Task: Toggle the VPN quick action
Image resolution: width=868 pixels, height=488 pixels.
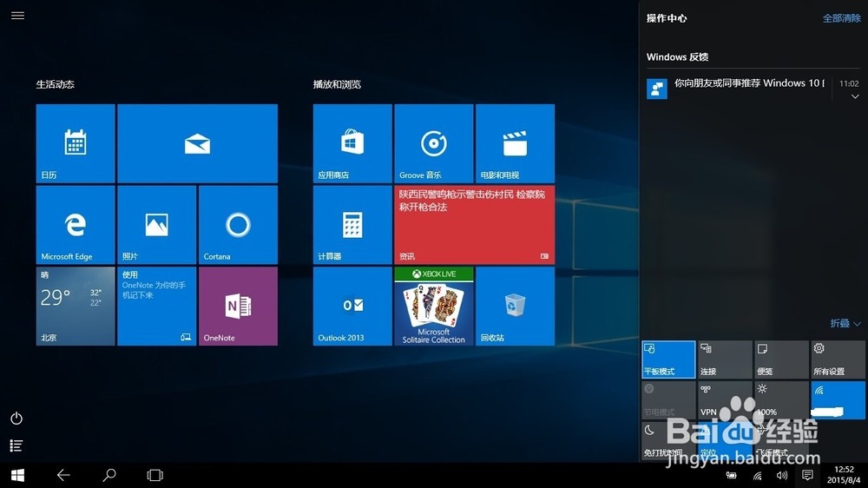Action: pos(725,400)
